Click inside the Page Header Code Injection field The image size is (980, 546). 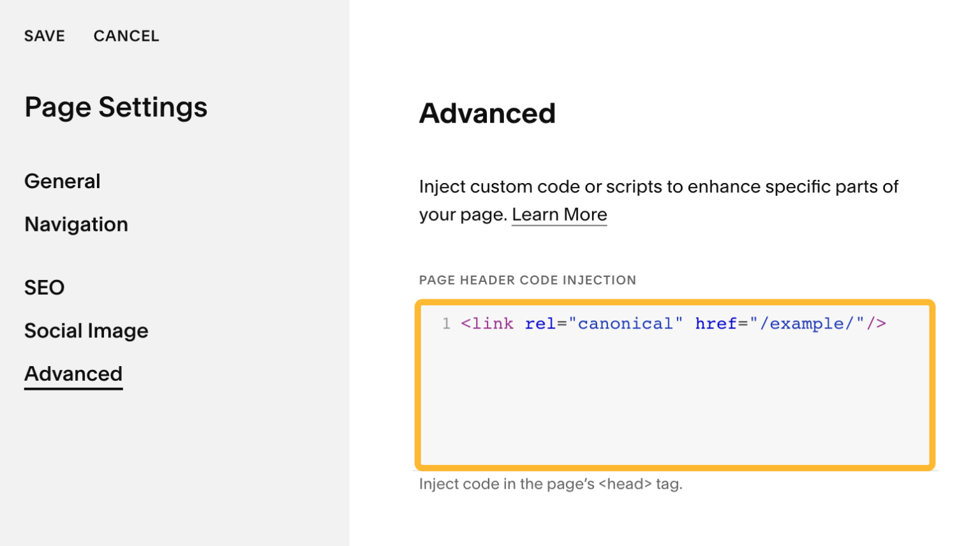(676, 395)
